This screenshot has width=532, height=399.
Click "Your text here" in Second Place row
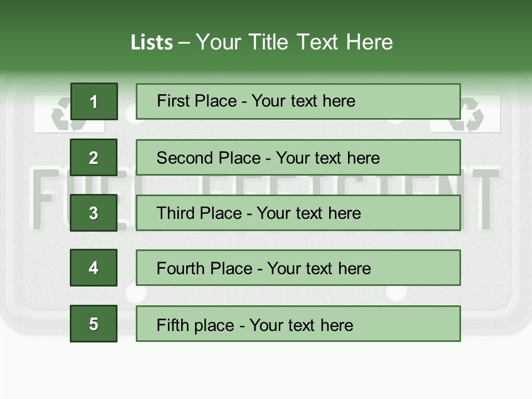(328, 158)
